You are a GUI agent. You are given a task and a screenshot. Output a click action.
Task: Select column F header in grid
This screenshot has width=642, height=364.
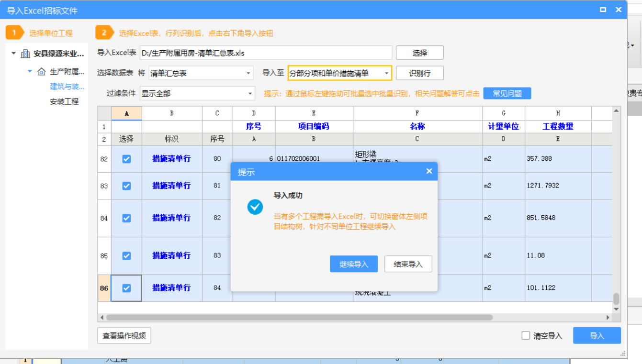(417, 113)
